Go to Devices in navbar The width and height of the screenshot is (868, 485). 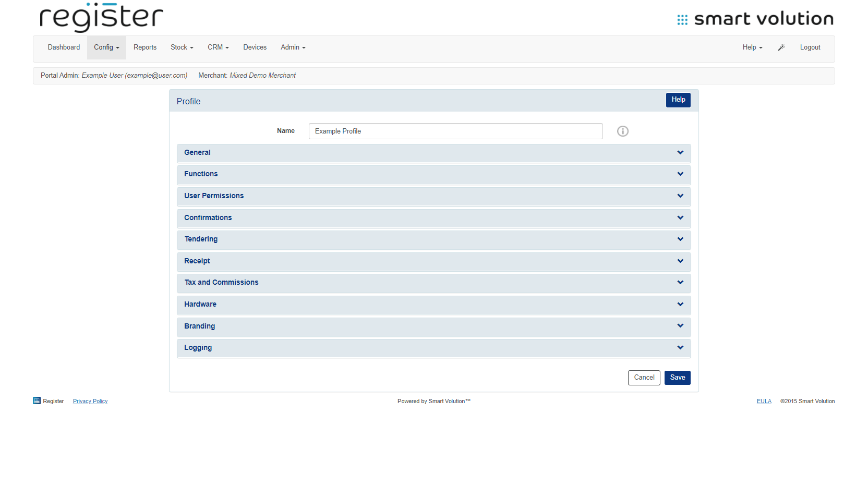[255, 47]
